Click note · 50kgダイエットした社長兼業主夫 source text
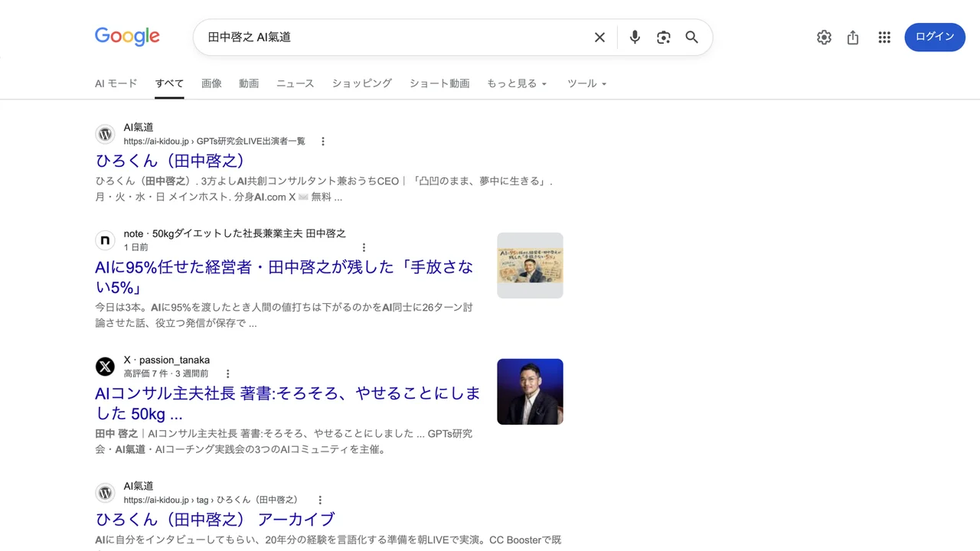The height and width of the screenshot is (551, 980). pos(235,233)
